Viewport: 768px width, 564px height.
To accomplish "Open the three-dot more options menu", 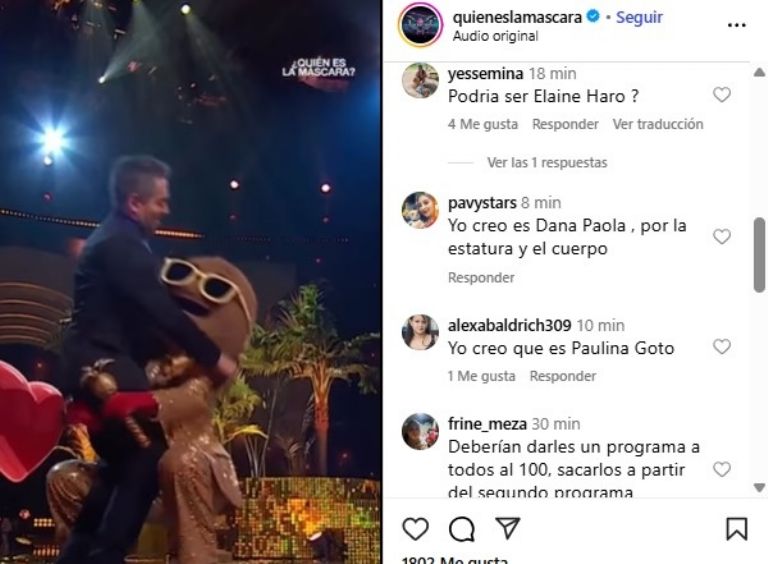I will [x=737, y=25].
